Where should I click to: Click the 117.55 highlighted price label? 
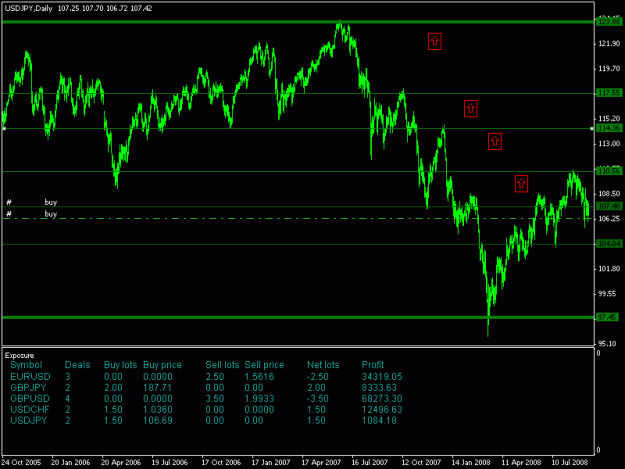point(609,93)
